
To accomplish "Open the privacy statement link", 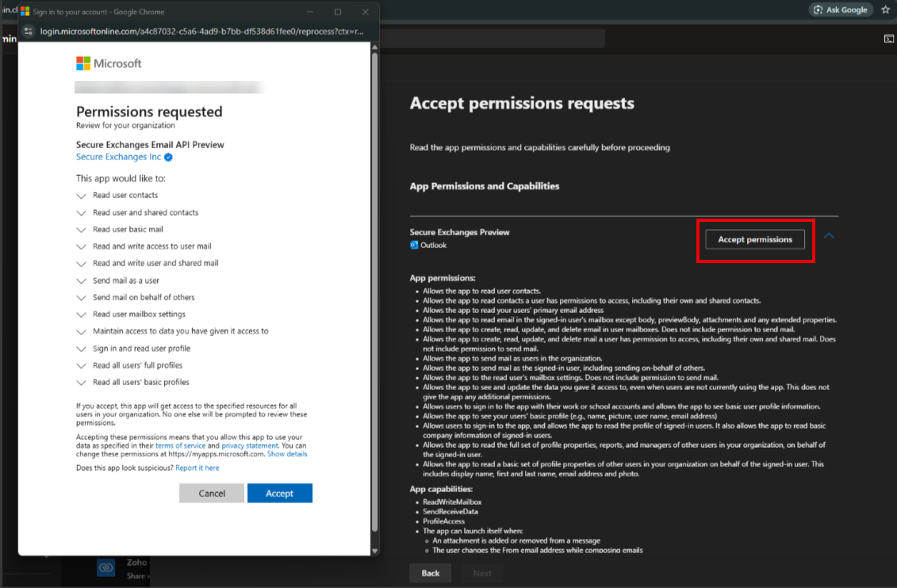I will coord(249,445).
